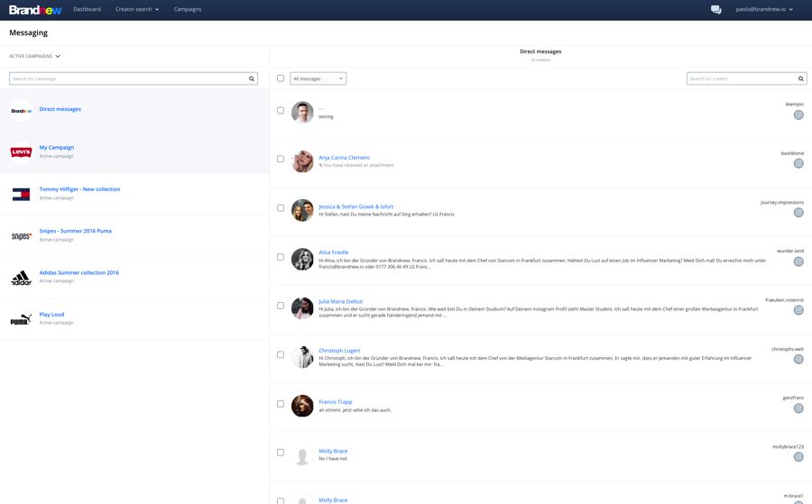Focus the Search for creator field
This screenshot has width=812, height=504.
point(747,78)
